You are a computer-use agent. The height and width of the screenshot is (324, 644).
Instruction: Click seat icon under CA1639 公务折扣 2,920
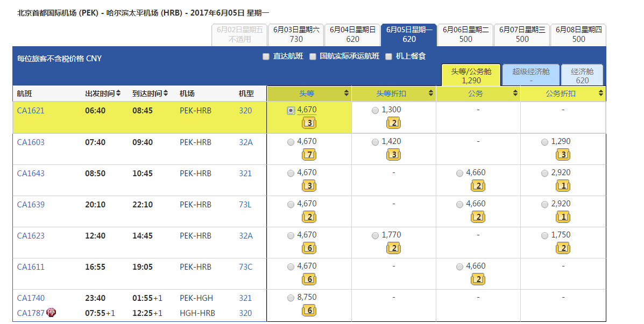(563, 217)
